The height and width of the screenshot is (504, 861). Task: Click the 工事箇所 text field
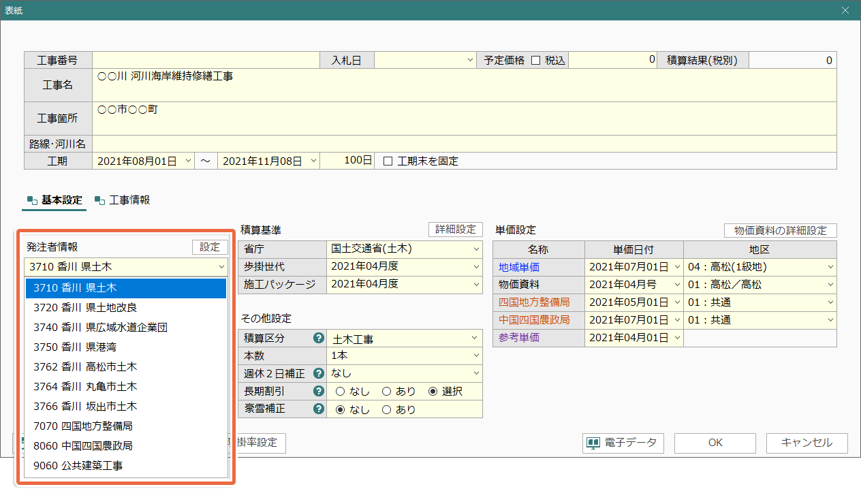click(465, 119)
